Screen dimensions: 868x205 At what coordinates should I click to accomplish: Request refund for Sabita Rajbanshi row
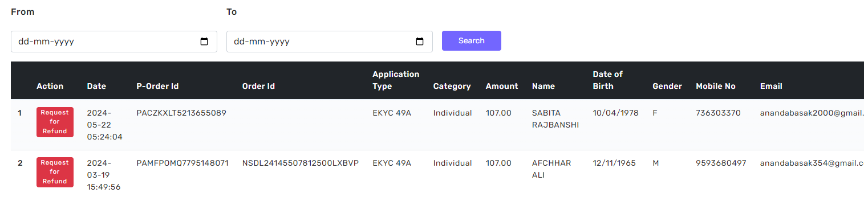point(55,122)
